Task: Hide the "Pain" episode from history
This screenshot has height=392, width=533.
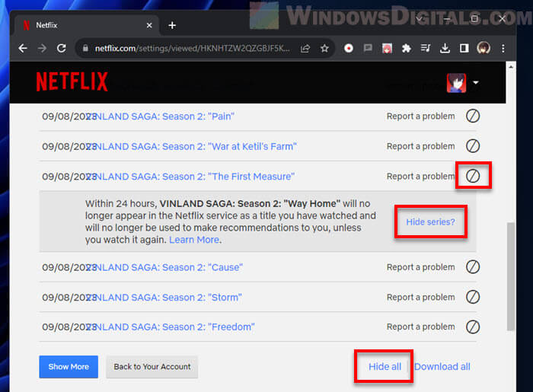Action: [x=473, y=116]
